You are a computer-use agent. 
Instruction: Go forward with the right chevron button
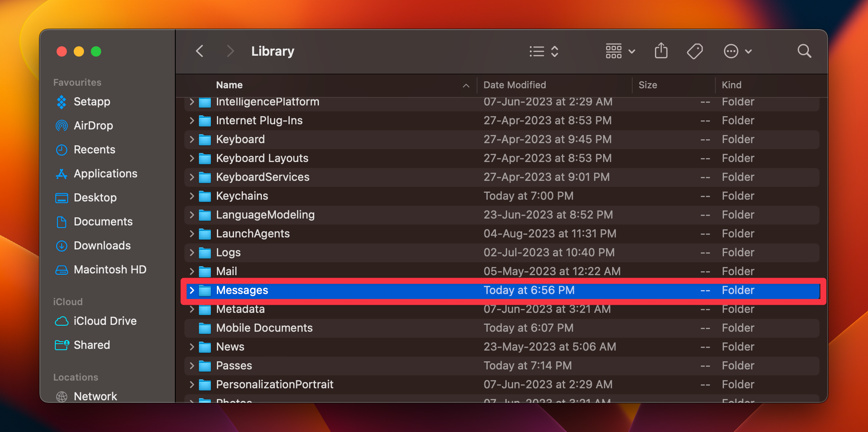(230, 51)
